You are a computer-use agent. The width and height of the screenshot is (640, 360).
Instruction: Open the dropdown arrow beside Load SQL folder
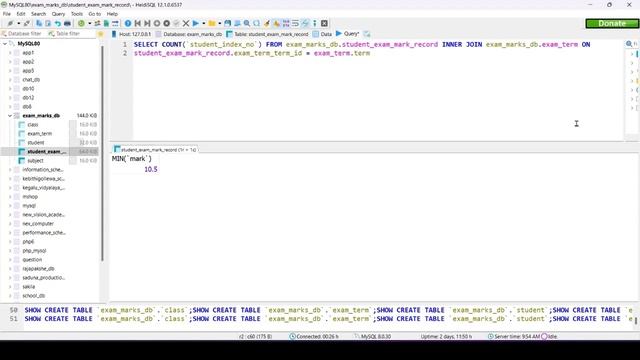(x=220, y=23)
